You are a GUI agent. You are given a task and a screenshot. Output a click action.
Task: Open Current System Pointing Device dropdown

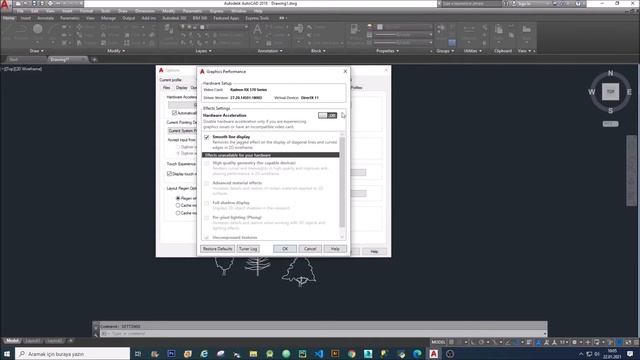click(x=182, y=131)
